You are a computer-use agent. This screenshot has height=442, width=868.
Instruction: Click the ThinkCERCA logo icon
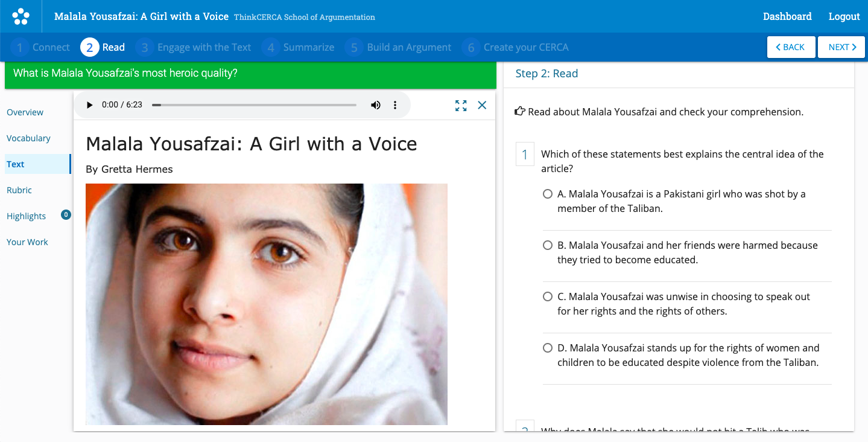click(x=21, y=16)
